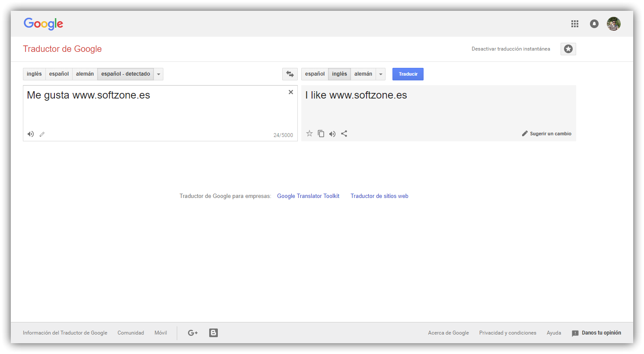This screenshot has width=644, height=354.
Task: Copy the translated text
Action: (321, 134)
